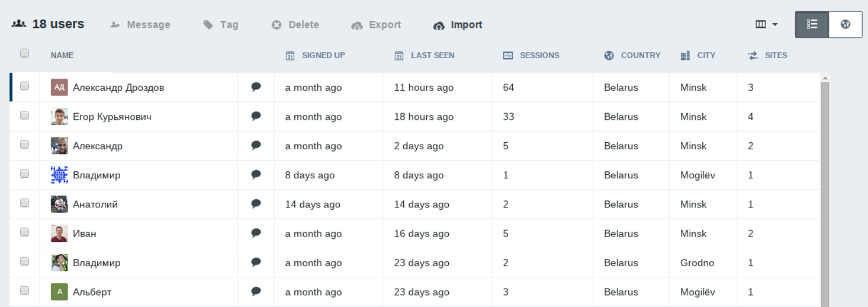Click the vertical scrollbar thumb
Screen dimensions: 868x307
(825, 190)
